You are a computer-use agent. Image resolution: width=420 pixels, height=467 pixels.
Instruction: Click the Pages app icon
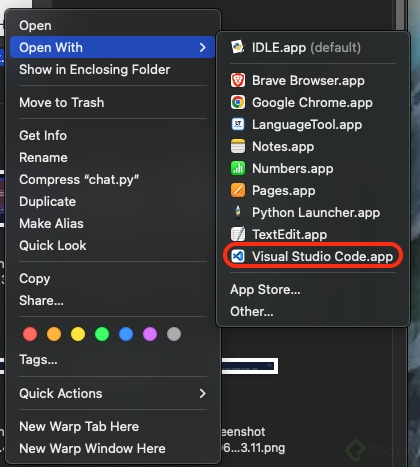pyautogui.click(x=238, y=190)
